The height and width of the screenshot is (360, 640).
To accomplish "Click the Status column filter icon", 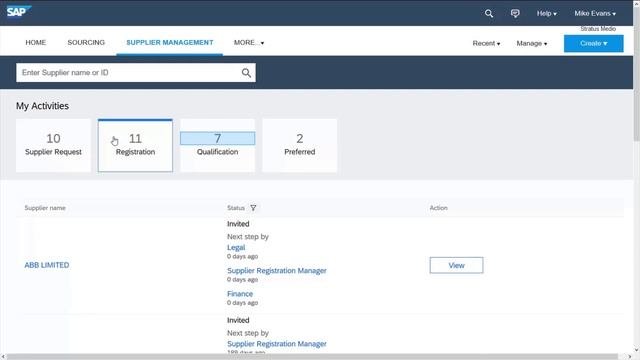I will [253, 208].
